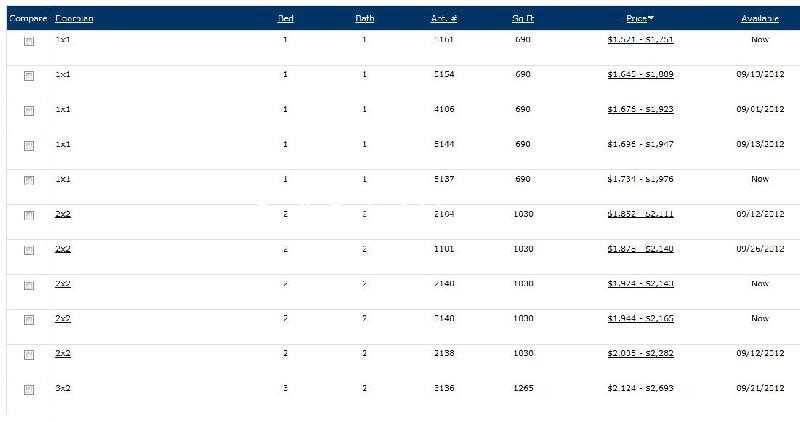Select the compare checkbox for apartment 5144
This screenshot has width=800, height=422.
pos(29,145)
